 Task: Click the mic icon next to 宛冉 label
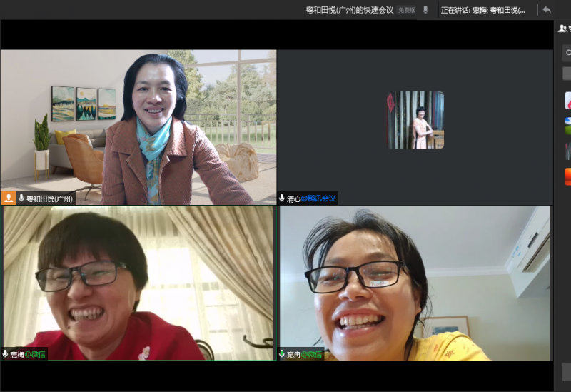[x=282, y=354]
